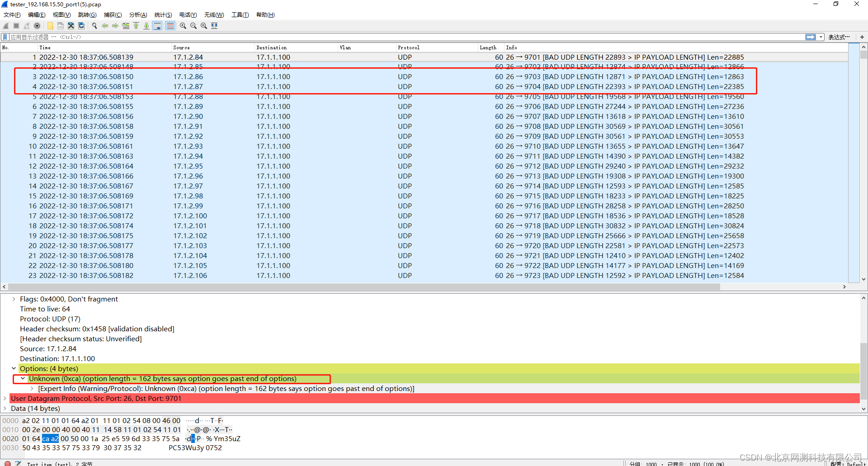Open the 视图(V) menu

[61, 15]
